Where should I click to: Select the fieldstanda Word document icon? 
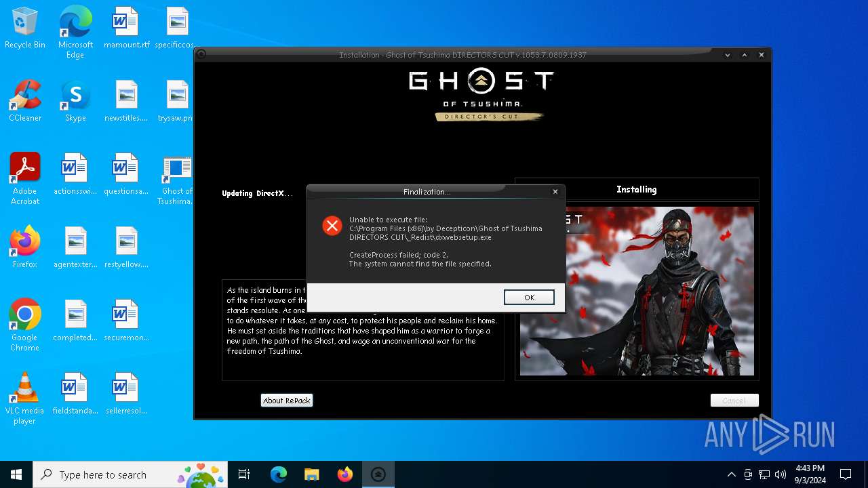pyautogui.click(x=75, y=394)
